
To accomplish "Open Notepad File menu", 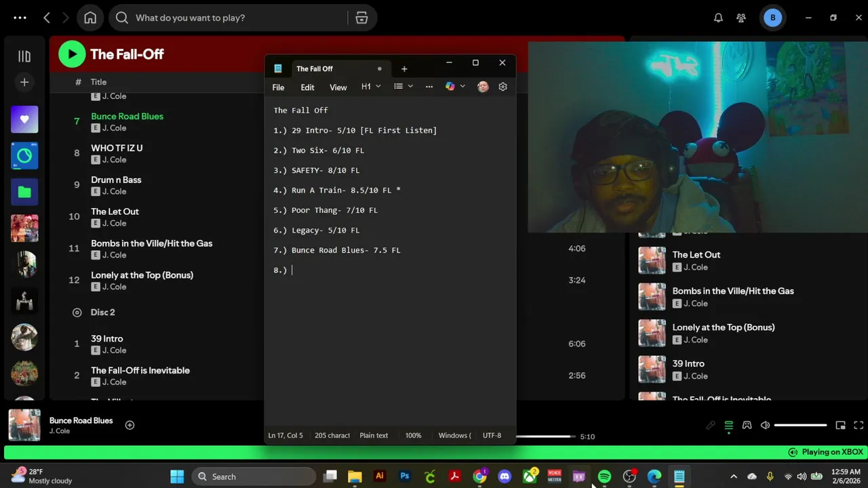I will 278,87.
